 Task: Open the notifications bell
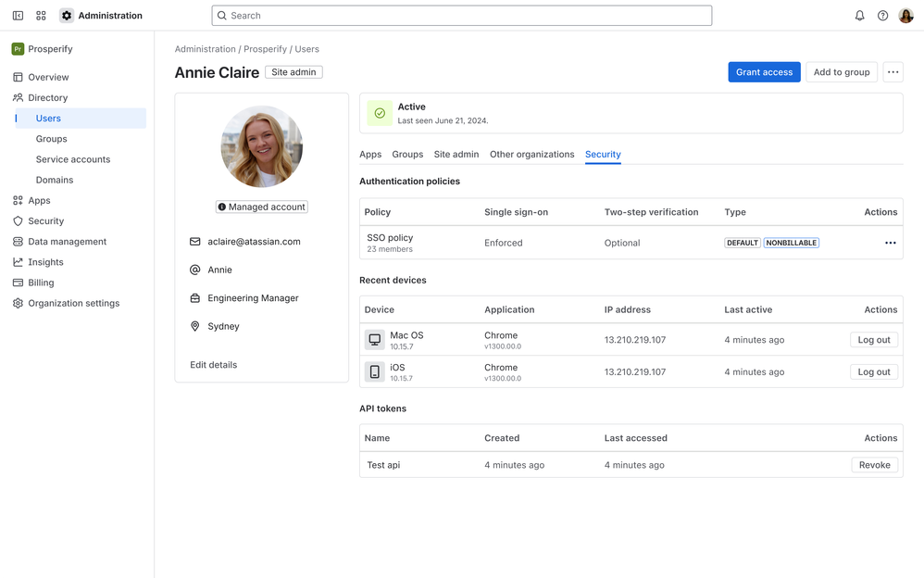point(859,16)
